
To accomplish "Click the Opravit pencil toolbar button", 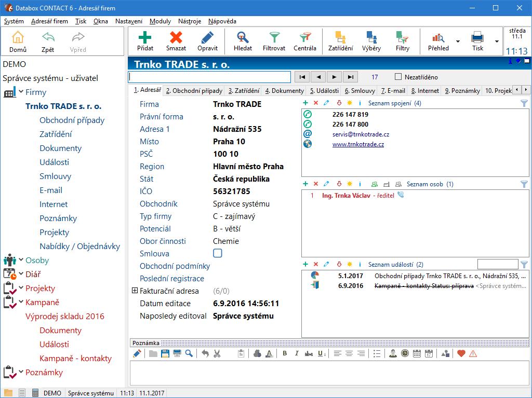I will [x=207, y=41].
